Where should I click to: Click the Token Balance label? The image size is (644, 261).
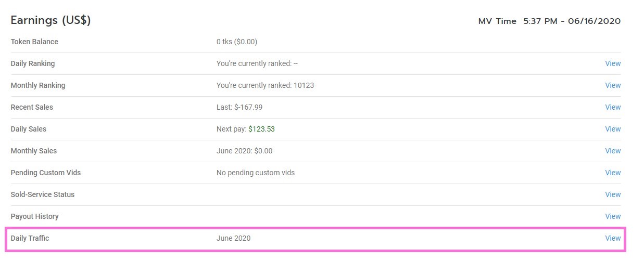[x=34, y=42]
